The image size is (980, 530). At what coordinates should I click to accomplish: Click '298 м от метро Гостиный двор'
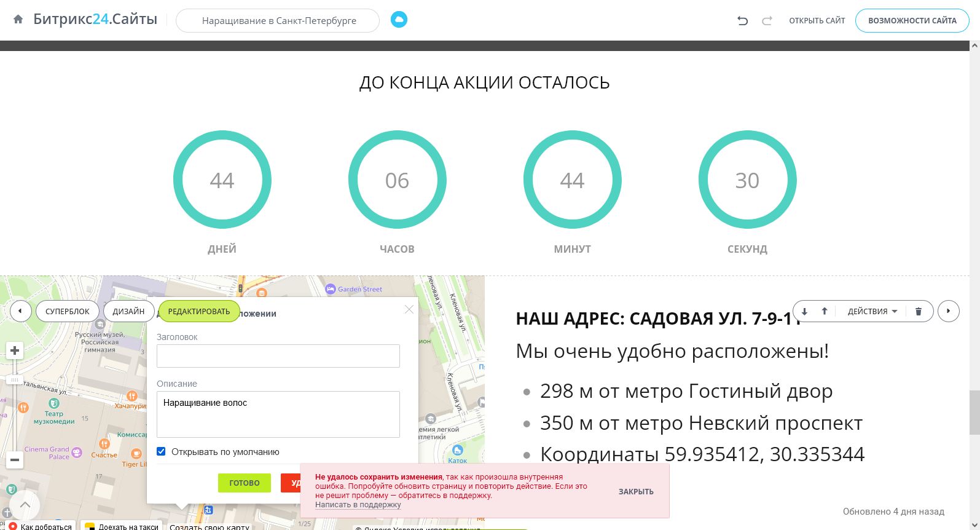tap(686, 391)
